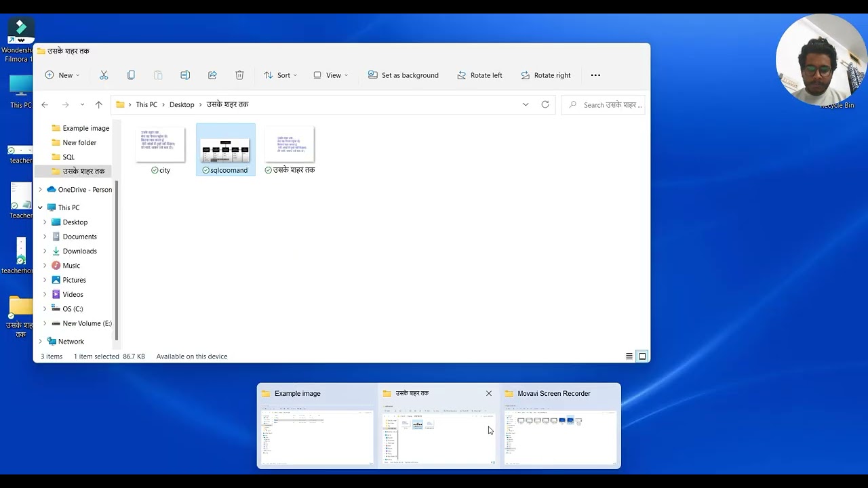Expand the OS (C:) drive node
Viewport: 868px width, 488px height.
45,309
